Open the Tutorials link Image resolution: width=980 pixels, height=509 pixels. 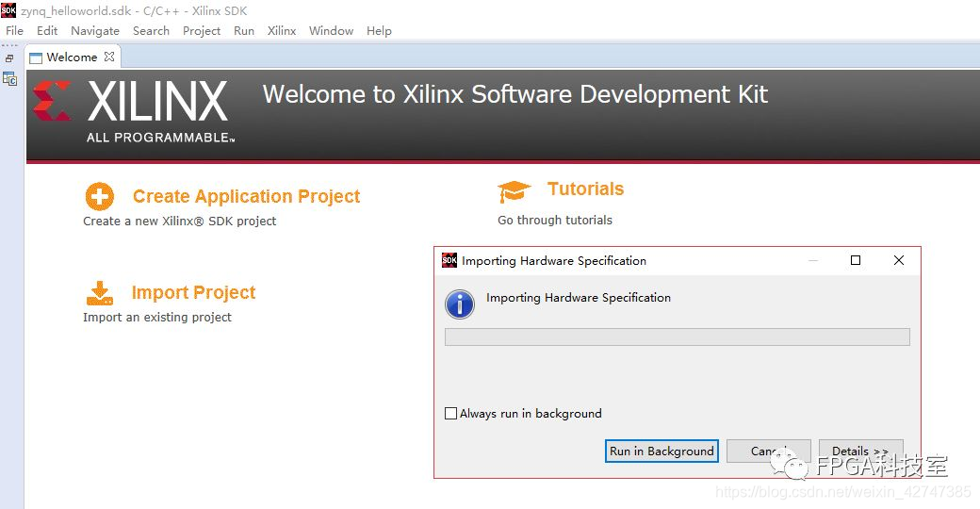click(x=585, y=189)
